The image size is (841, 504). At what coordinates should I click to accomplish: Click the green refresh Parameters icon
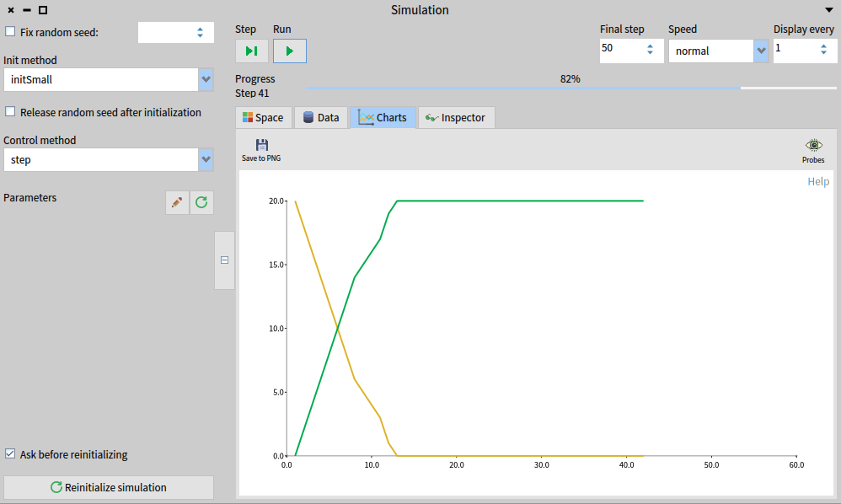(x=201, y=202)
